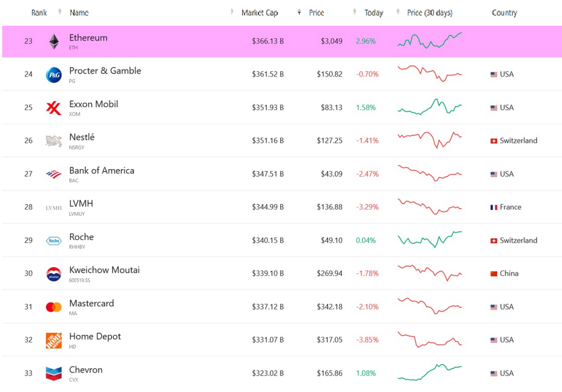Click the Exxon Mobil red logo
Image resolution: width=562 pixels, height=392 pixels.
54,108
